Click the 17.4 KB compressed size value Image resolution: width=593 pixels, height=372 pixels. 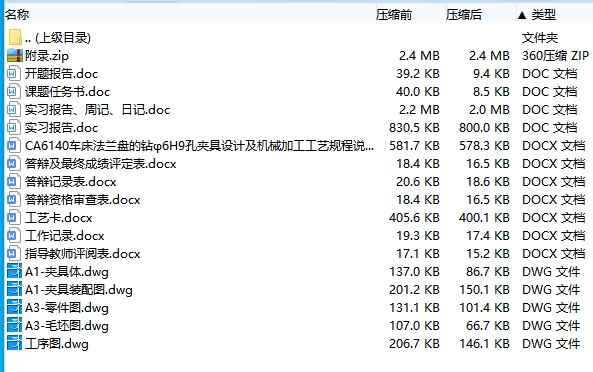tap(488, 236)
